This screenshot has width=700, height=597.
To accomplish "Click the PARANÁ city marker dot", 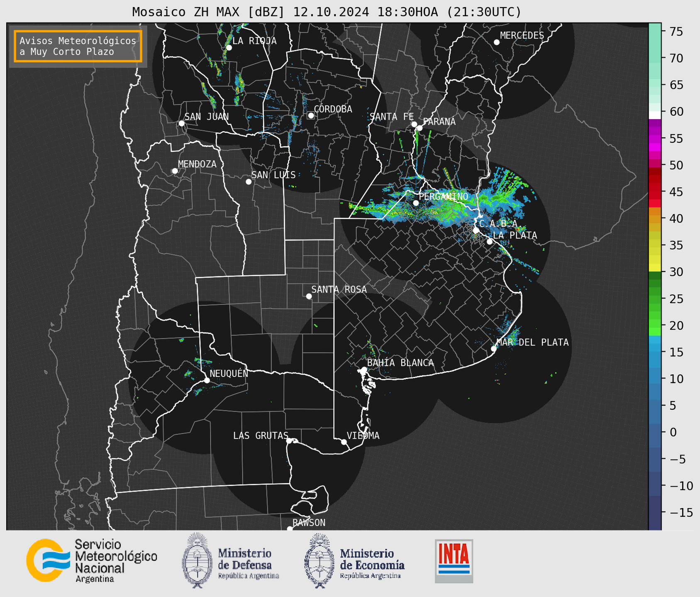I will point(420,128).
